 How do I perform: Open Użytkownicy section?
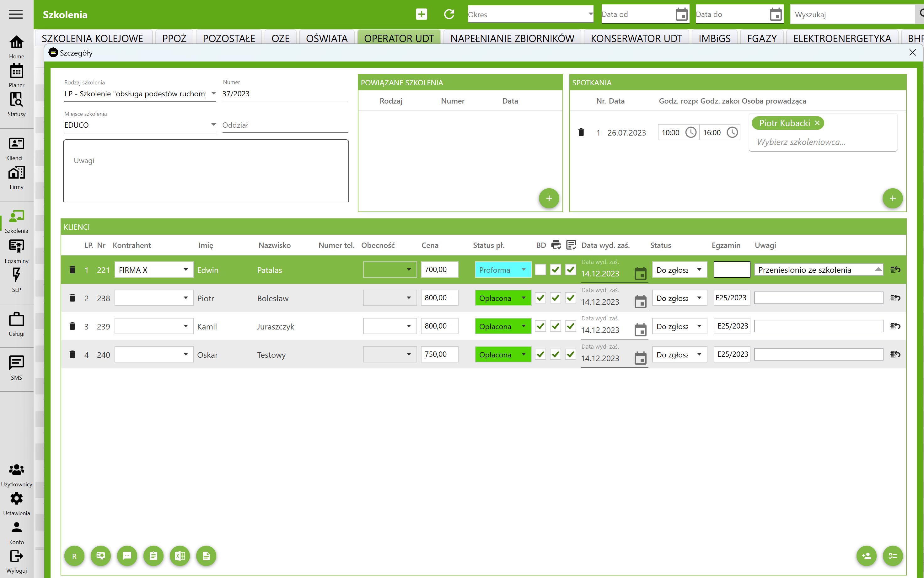point(16,475)
